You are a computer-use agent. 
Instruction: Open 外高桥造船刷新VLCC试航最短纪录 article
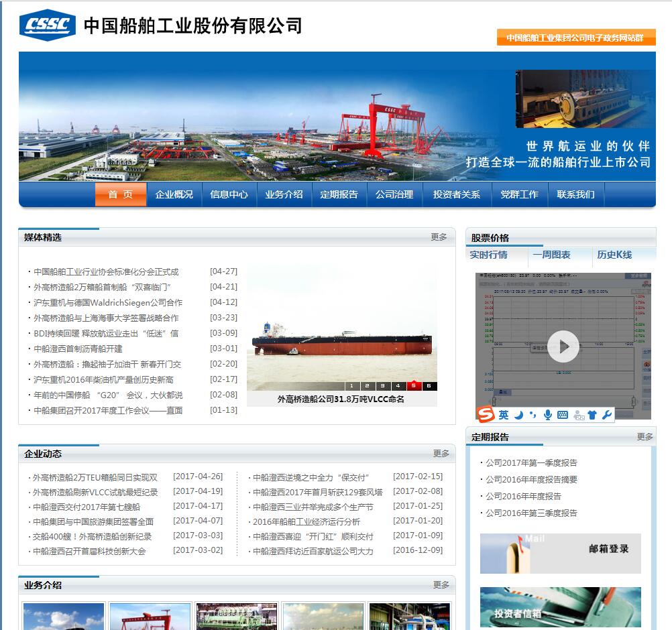pyautogui.click(x=95, y=492)
